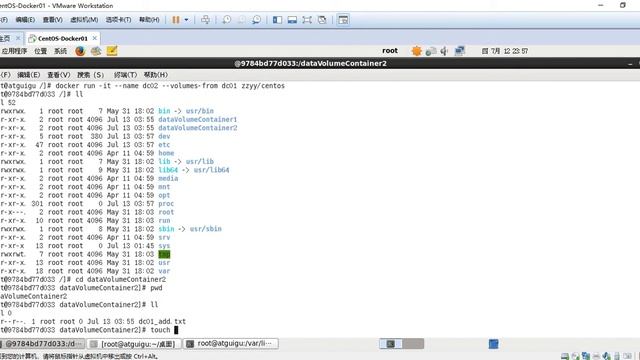
Task: Click the console view toolbar icon
Action: [292, 20]
